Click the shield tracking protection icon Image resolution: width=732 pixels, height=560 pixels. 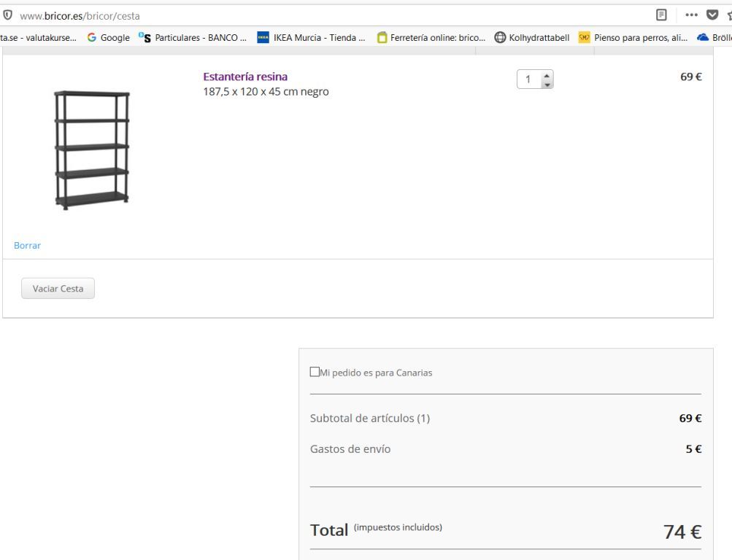click(x=7, y=15)
